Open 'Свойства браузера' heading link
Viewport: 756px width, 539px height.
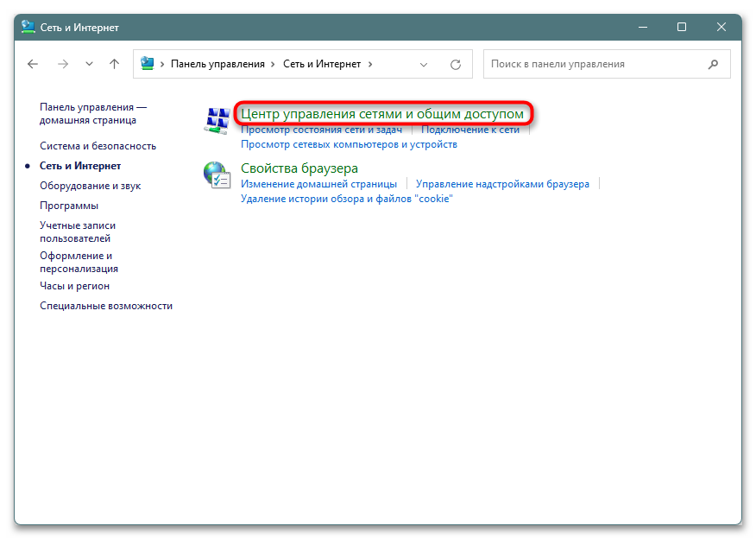[299, 168]
